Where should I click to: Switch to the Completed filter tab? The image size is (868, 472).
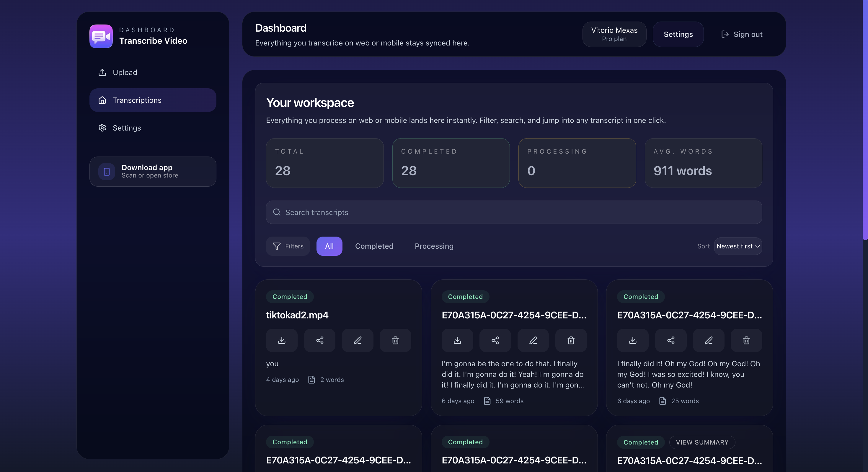pyautogui.click(x=374, y=246)
